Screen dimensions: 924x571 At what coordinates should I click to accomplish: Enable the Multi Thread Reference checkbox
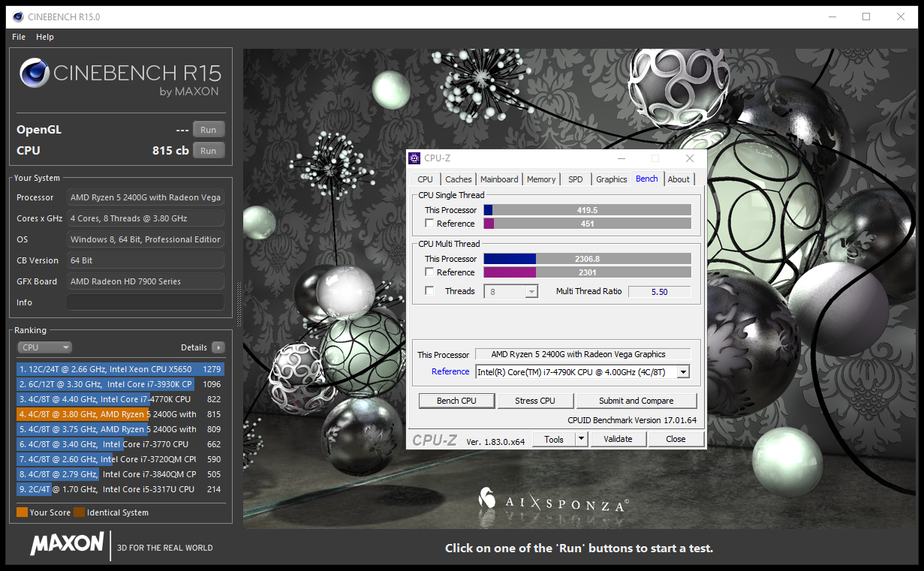(x=429, y=272)
